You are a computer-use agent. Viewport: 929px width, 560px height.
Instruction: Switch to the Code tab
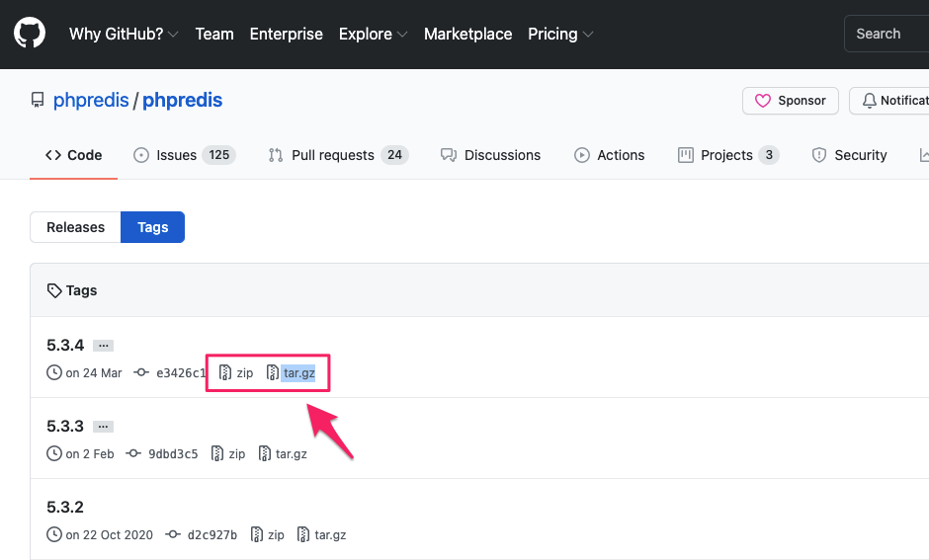click(73, 155)
